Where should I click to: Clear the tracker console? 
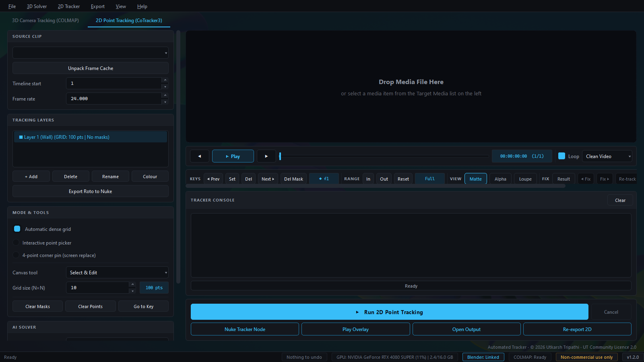pos(620,200)
